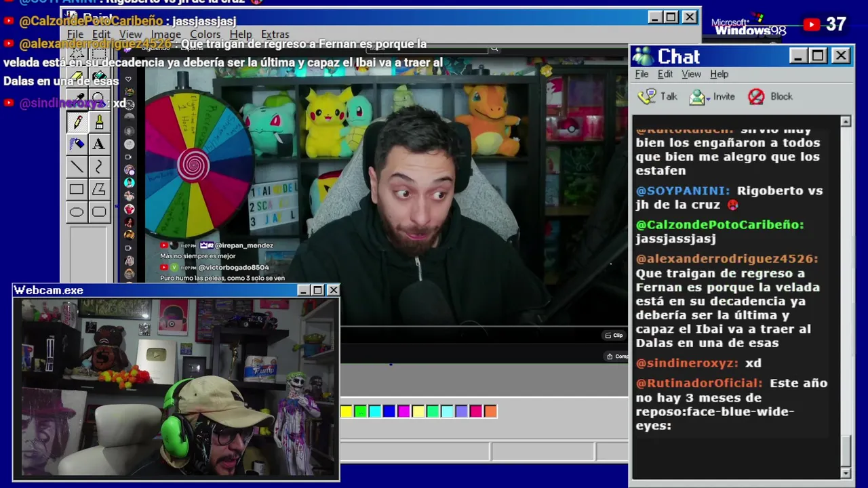Click username @alexanderrodriguez4526 in Chat window

click(727, 259)
